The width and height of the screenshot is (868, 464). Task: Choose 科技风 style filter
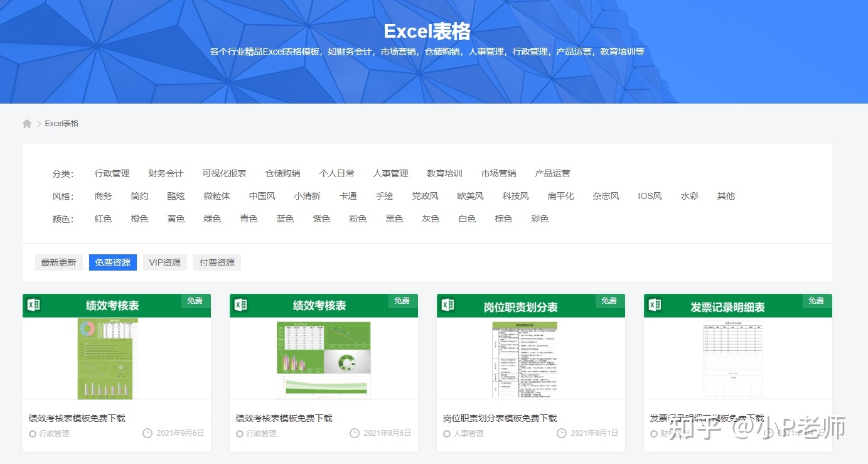[x=516, y=196]
